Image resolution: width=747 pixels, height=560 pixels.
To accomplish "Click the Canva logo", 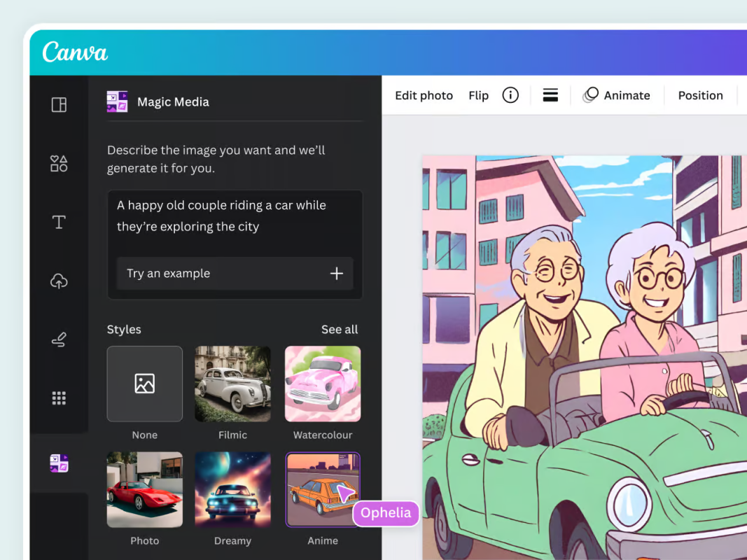I will click(x=75, y=52).
